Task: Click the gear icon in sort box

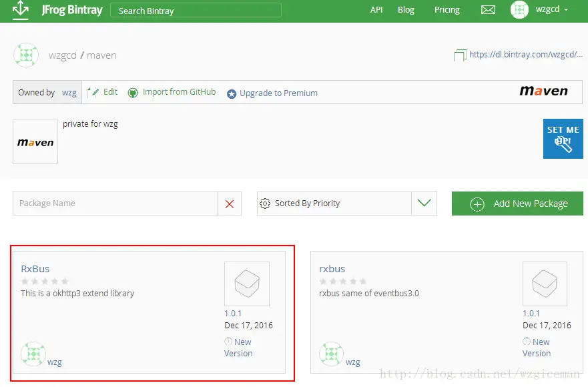Action: tap(265, 204)
